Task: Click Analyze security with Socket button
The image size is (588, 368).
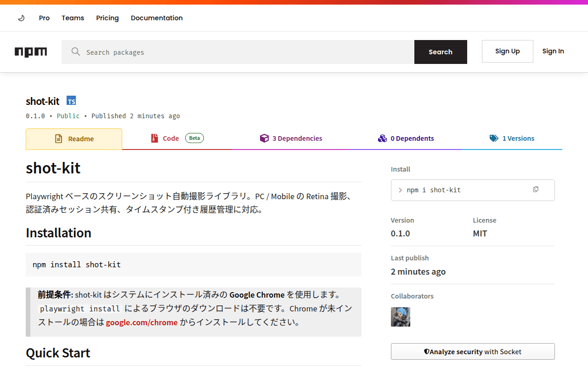Action: coord(473,352)
